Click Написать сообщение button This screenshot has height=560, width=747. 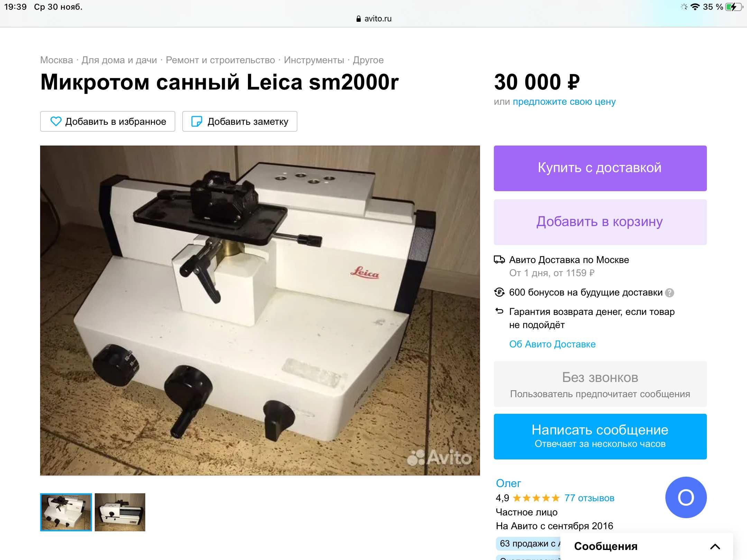tap(600, 437)
